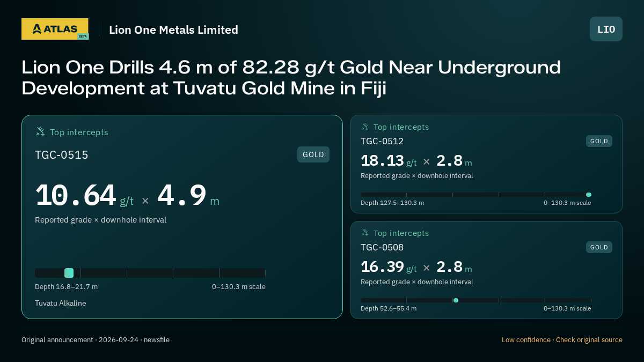Click the LIO ticker badge
This screenshot has height=362, width=644.
(x=606, y=29)
